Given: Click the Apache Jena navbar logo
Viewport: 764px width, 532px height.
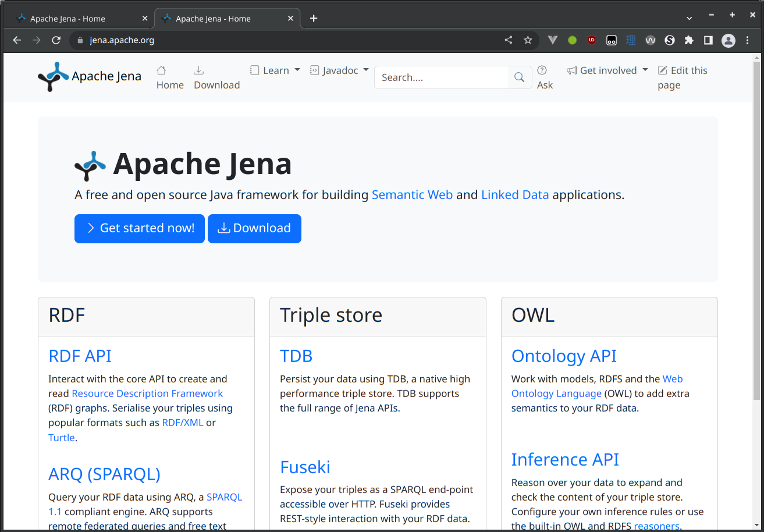Looking at the screenshot, I should coord(90,76).
